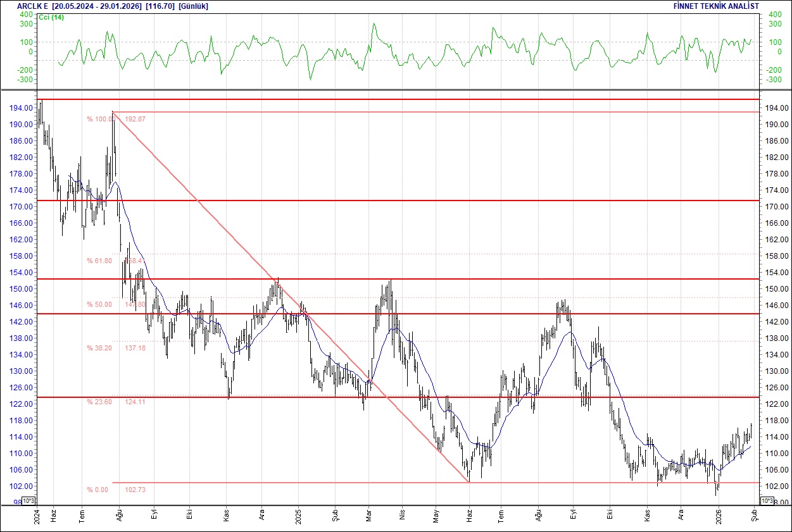Select the 194.00 price axis label
The height and width of the screenshot is (532, 792).
(20, 108)
